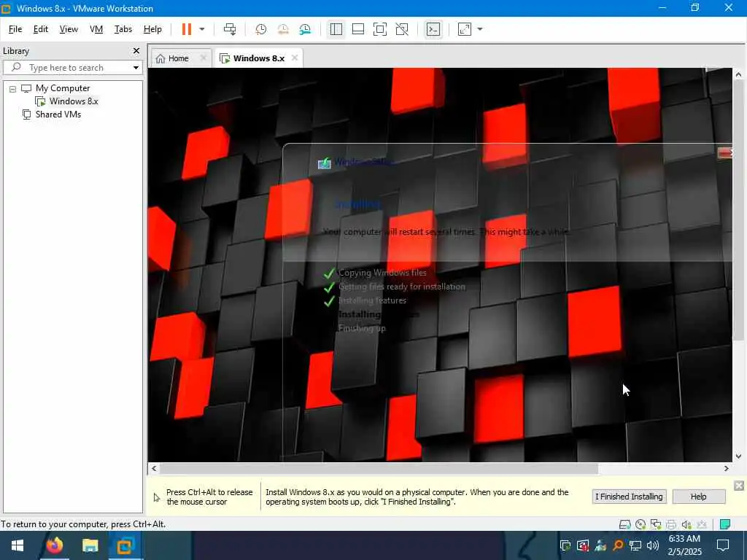Select My Computer in the library tree
747x560 pixels.
pos(63,88)
